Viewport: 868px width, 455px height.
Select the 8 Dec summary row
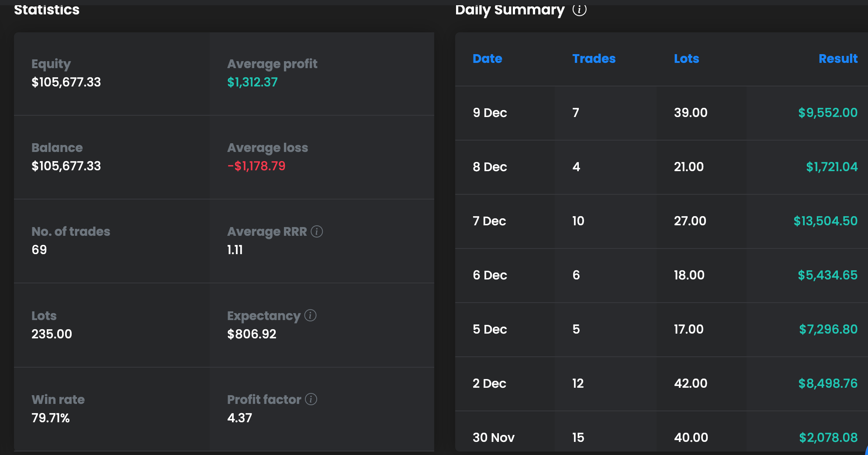[490, 167]
